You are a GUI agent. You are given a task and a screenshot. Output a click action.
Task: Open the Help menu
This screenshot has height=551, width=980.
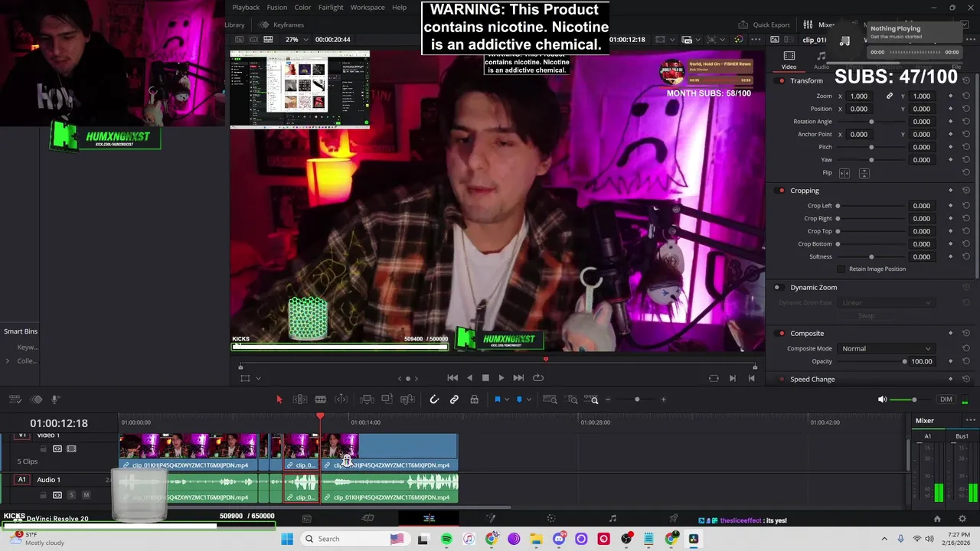point(400,8)
